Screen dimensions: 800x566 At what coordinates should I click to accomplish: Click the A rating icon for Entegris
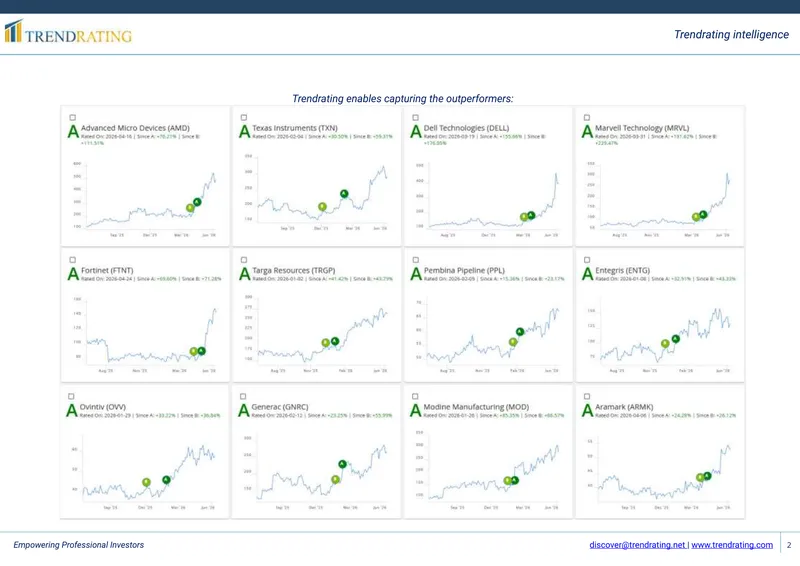click(588, 274)
